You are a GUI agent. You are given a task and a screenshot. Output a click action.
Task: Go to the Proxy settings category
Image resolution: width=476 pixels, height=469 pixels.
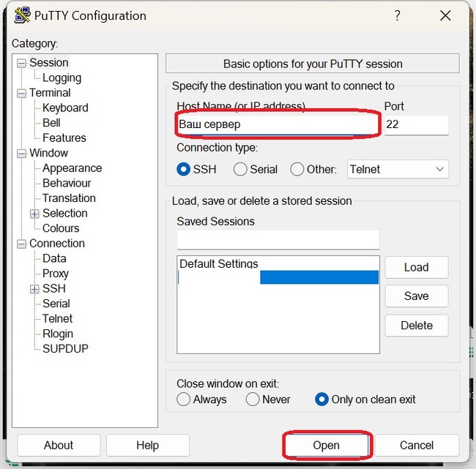(x=56, y=274)
